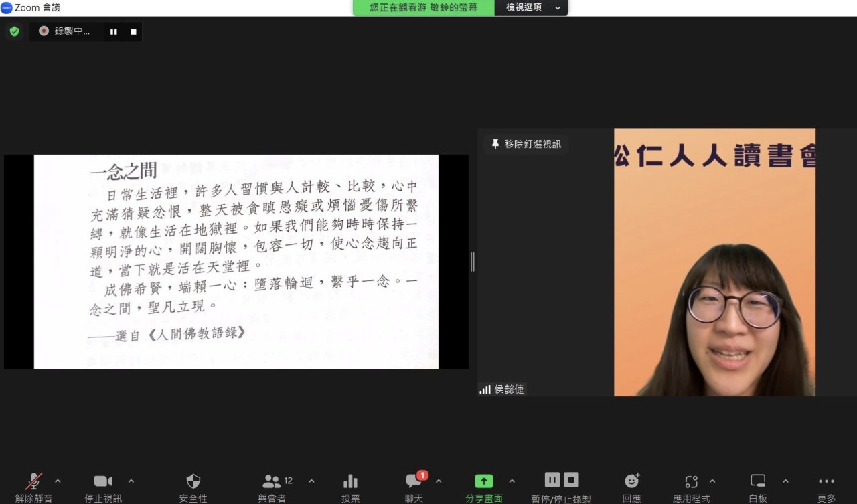The width and height of the screenshot is (857, 504).
Task: Open the 白板 whiteboard icon
Action: coord(757,481)
